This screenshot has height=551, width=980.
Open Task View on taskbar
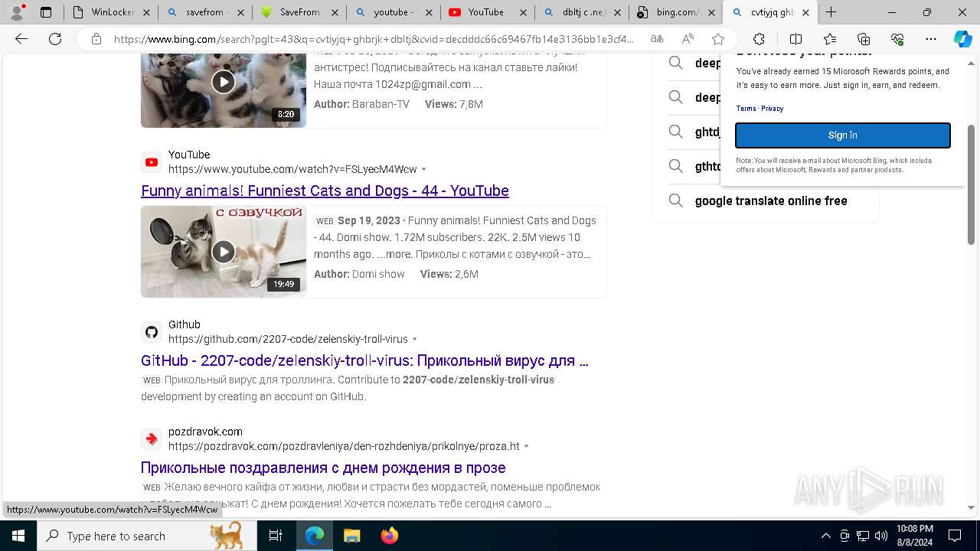tap(276, 536)
